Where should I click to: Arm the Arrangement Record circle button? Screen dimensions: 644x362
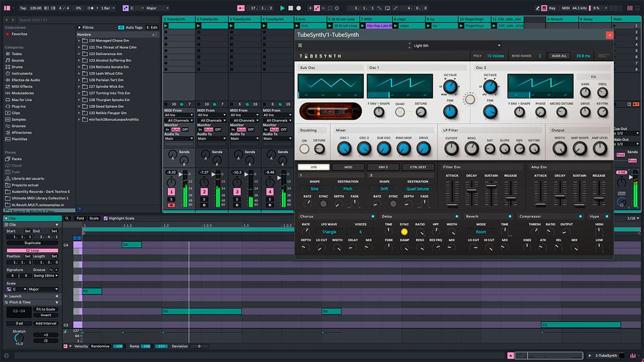tap(299, 8)
